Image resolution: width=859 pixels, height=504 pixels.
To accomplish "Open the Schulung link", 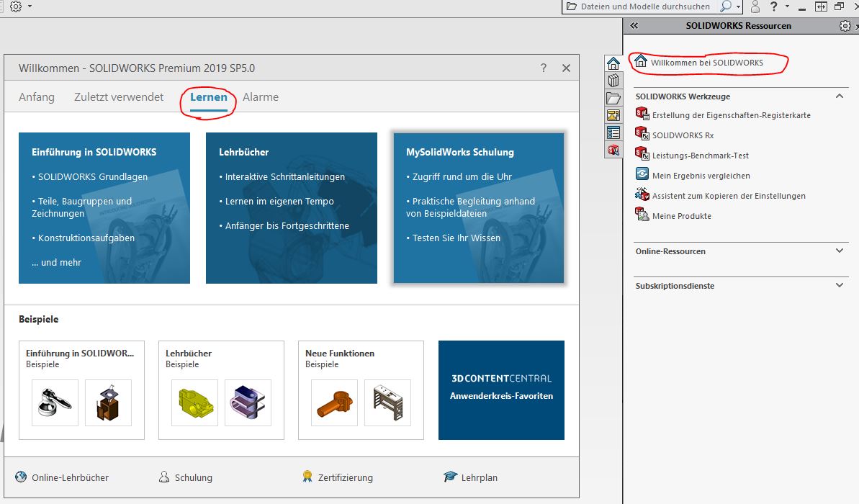I will click(194, 477).
